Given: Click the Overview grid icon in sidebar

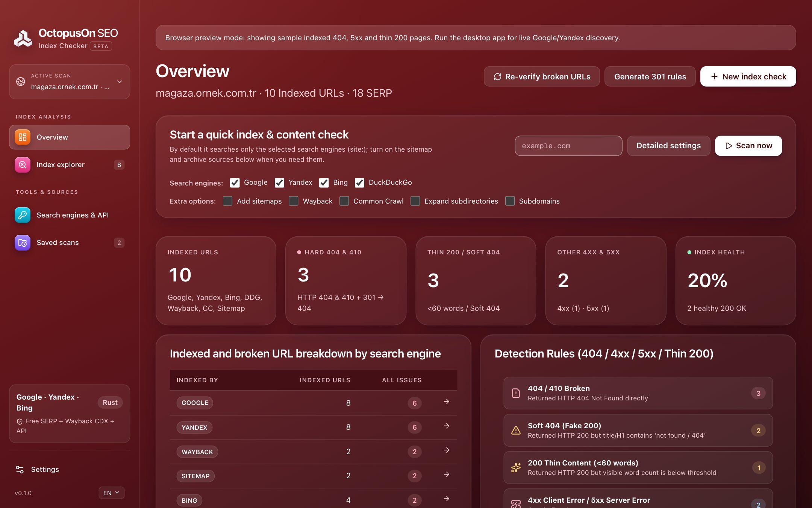Looking at the screenshot, I should pos(23,137).
